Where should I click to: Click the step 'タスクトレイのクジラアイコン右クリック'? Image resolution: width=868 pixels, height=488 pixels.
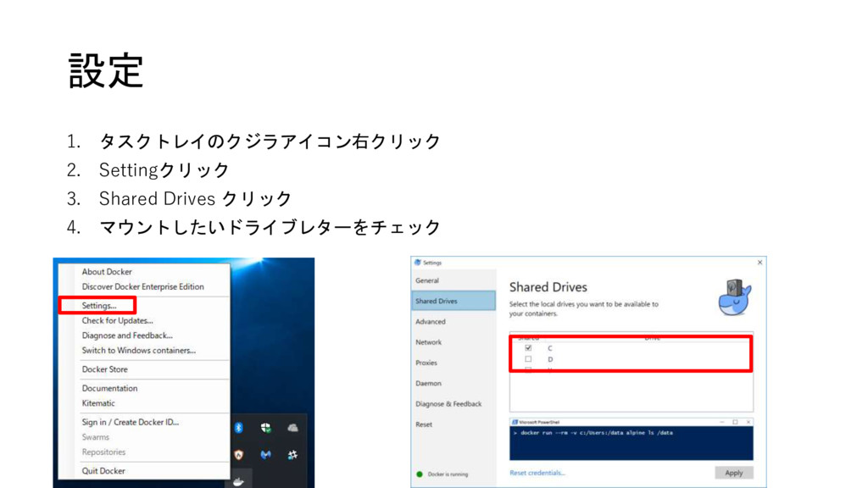pos(270,141)
